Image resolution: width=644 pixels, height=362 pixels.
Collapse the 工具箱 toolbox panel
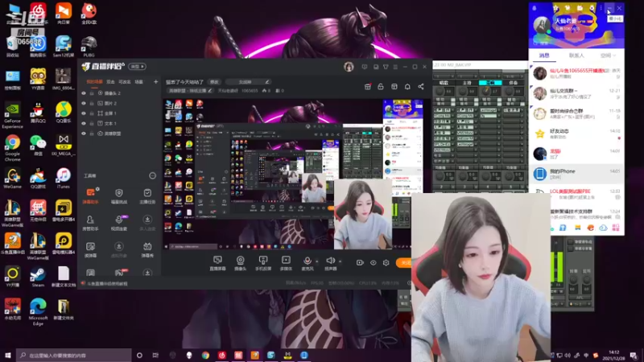tap(152, 175)
